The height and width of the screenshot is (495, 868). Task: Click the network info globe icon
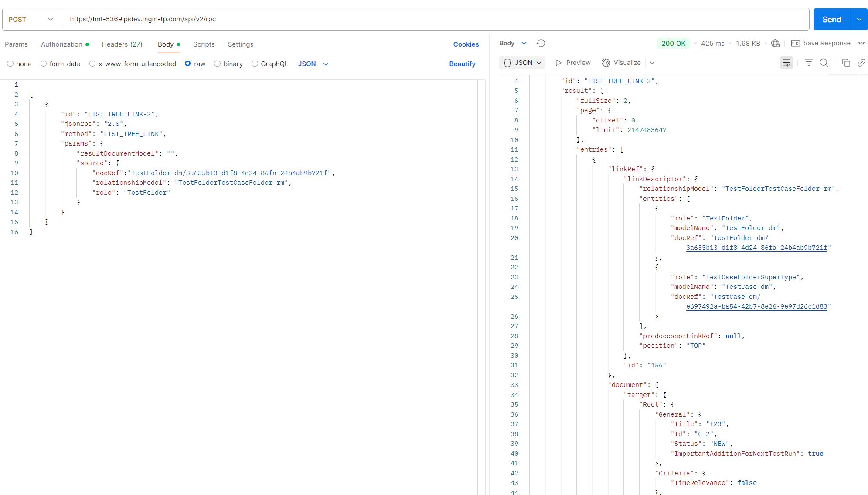point(775,43)
